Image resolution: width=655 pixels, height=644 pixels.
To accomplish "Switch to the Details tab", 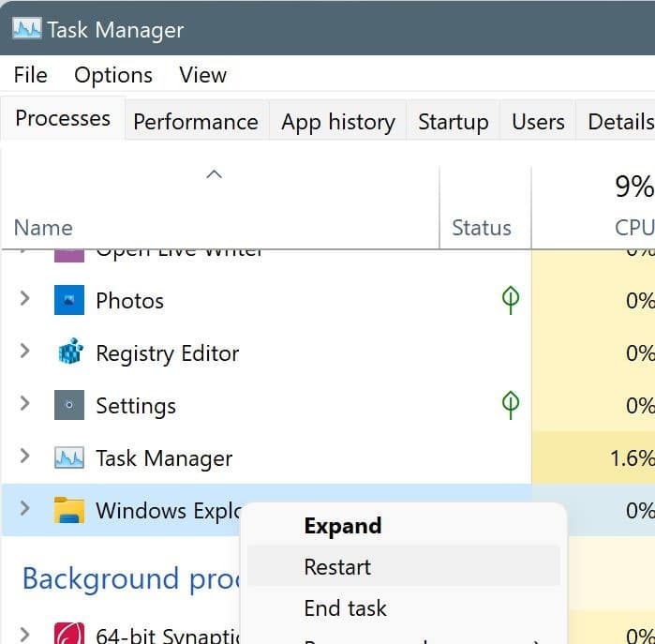I will click(x=616, y=122).
